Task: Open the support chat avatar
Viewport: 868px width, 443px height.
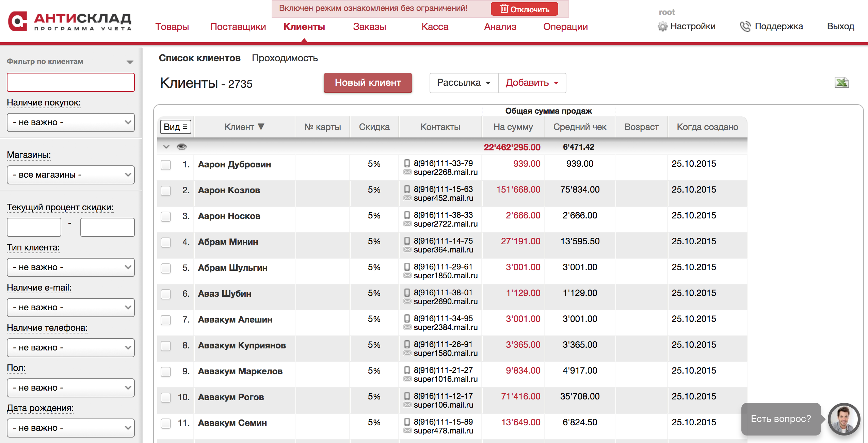Action: click(844, 419)
